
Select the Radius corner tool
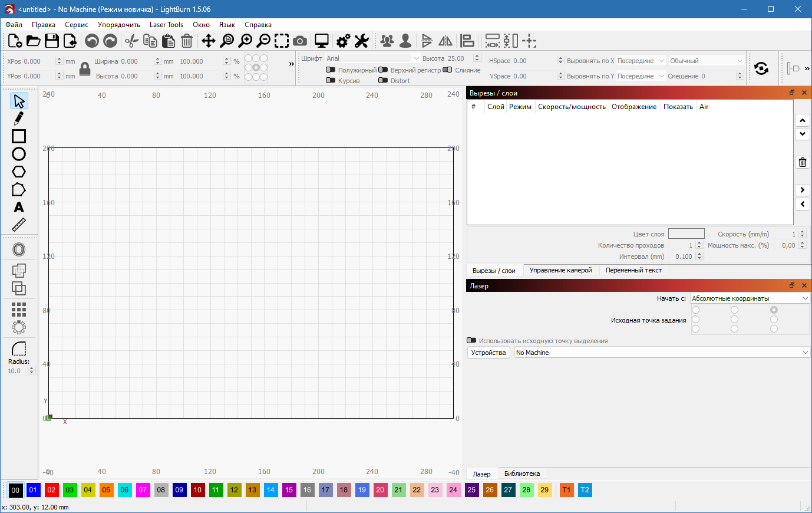(19, 348)
